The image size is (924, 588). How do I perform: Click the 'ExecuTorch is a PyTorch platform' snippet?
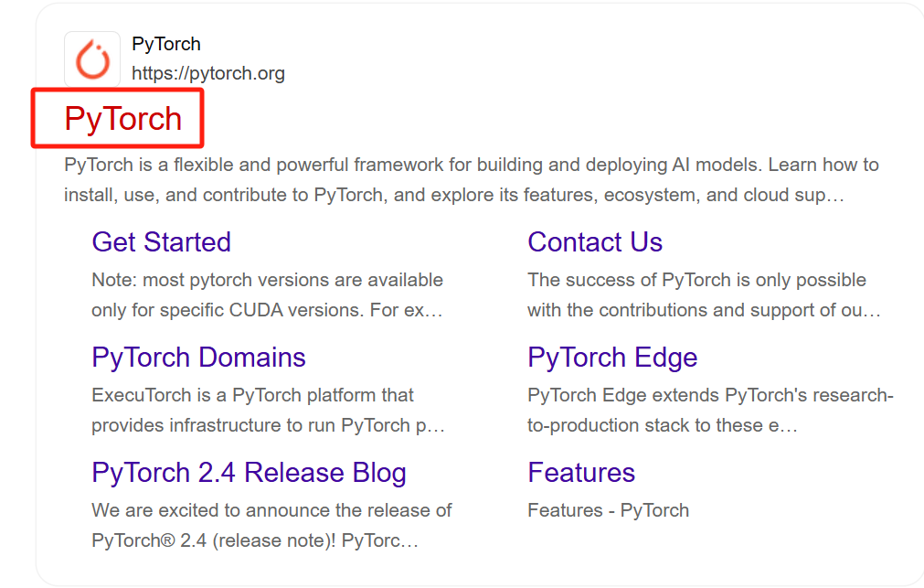click(x=252, y=395)
